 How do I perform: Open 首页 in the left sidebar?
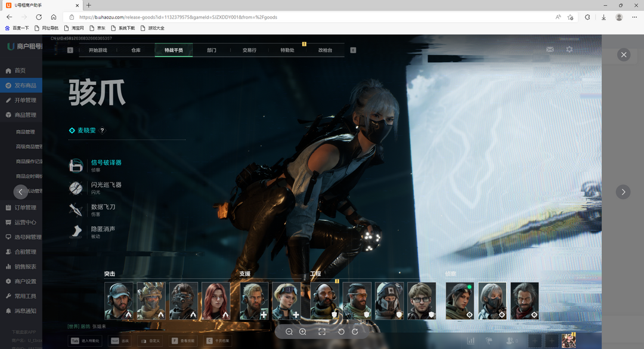21,71
